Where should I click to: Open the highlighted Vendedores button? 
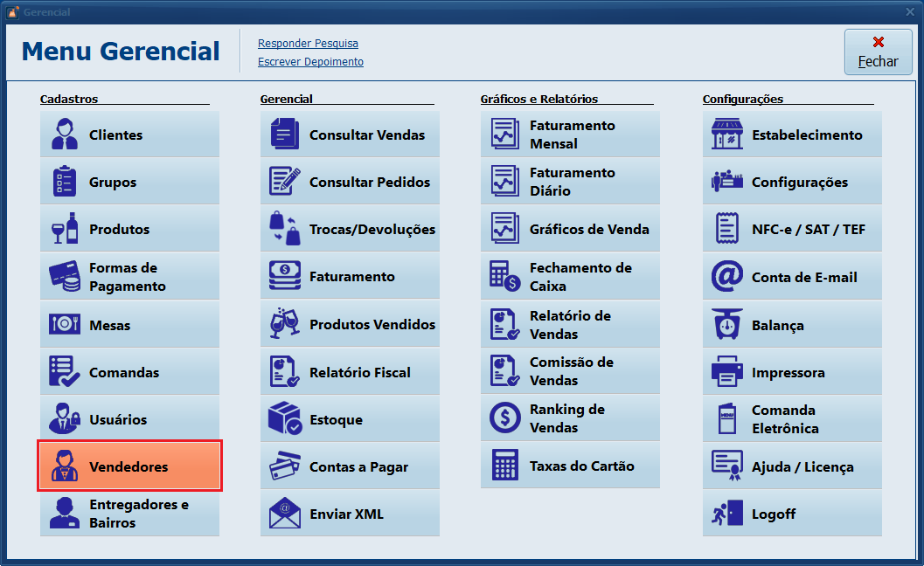[x=129, y=466]
